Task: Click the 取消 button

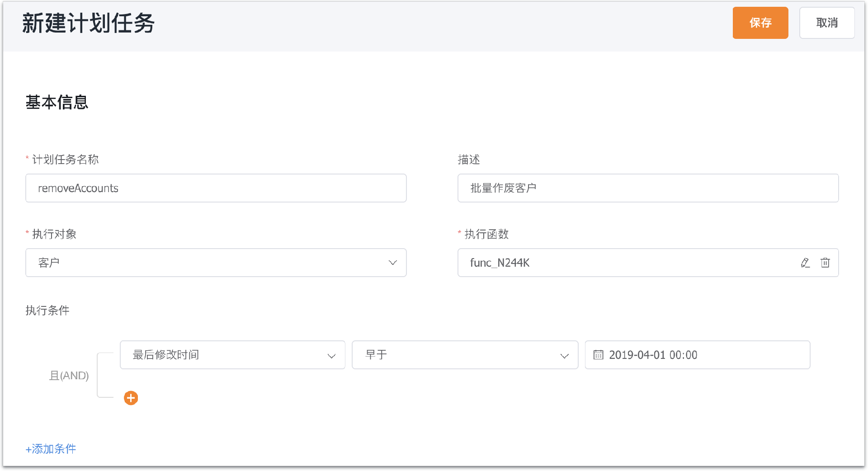Action: pos(827,23)
